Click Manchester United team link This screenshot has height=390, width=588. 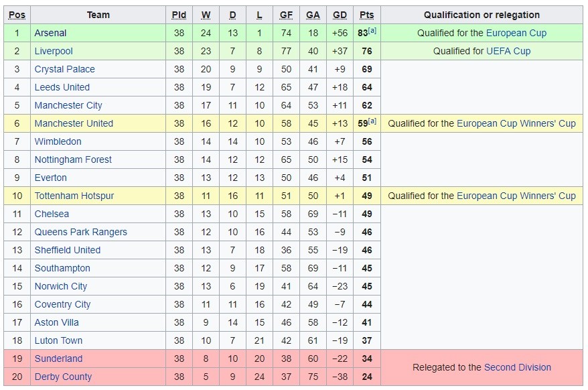74,123
